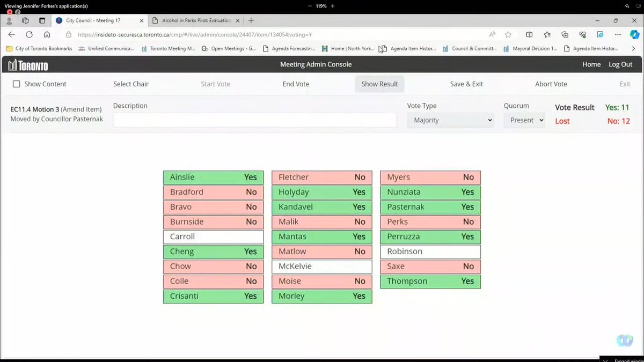Click Home in the header
This screenshot has height=362, width=644.
tap(591, 64)
